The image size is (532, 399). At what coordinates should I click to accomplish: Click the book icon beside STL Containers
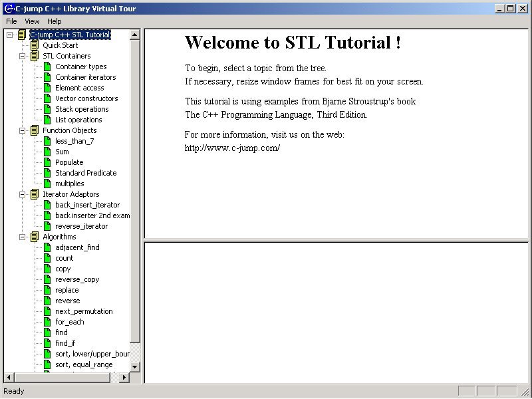(x=35, y=56)
